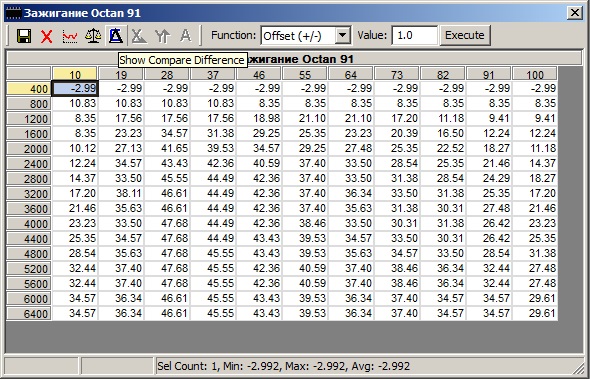Viewport: 590px width, 380px height.
Task: Select the row header 2800
Action: 29,179
